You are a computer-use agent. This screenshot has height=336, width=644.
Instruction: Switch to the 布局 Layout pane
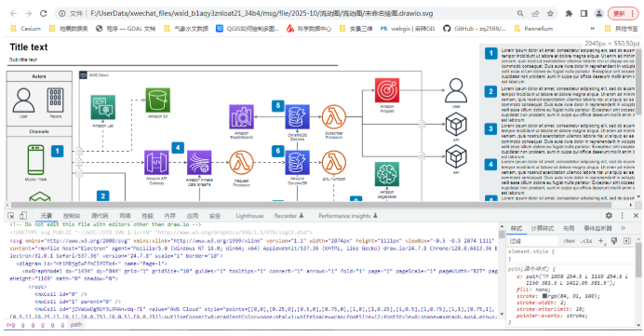569,228
